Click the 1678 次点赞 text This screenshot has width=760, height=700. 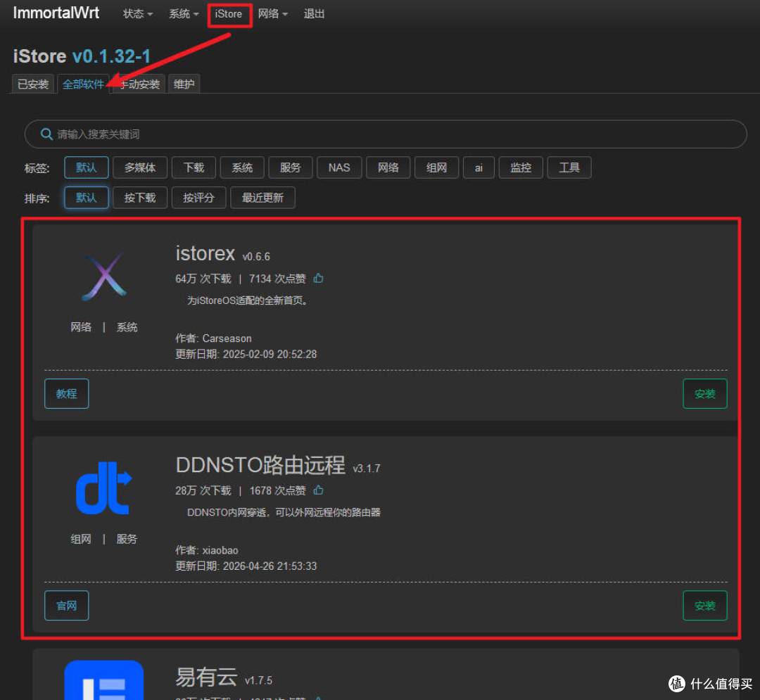(278, 491)
